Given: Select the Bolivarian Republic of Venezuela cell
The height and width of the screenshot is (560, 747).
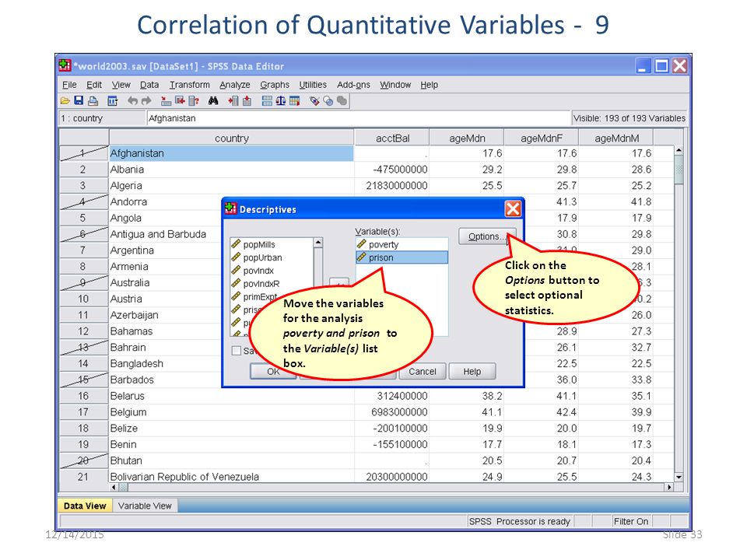Looking at the screenshot, I should click(232, 477).
